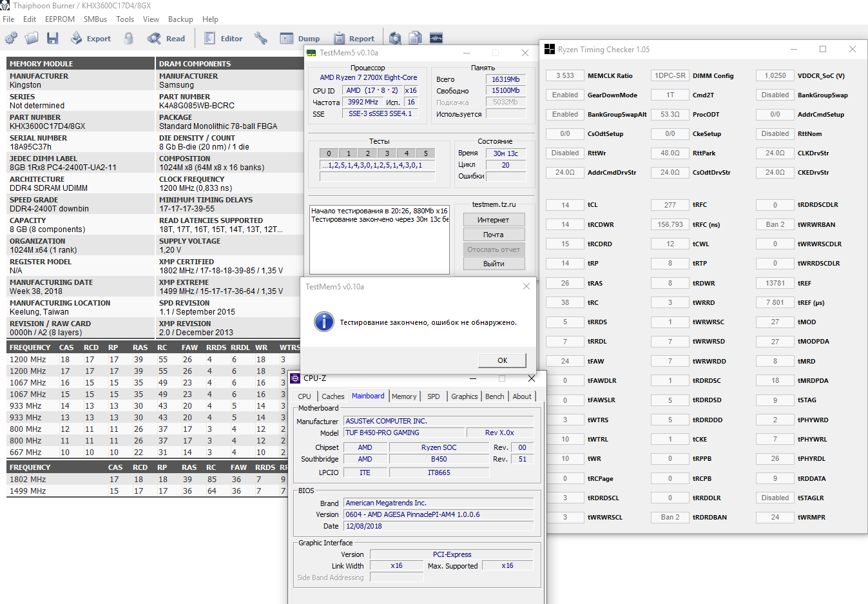Click the gear settings icon in Thaiphoon toolbar
This screenshot has height=604, width=868.
click(x=11, y=39)
